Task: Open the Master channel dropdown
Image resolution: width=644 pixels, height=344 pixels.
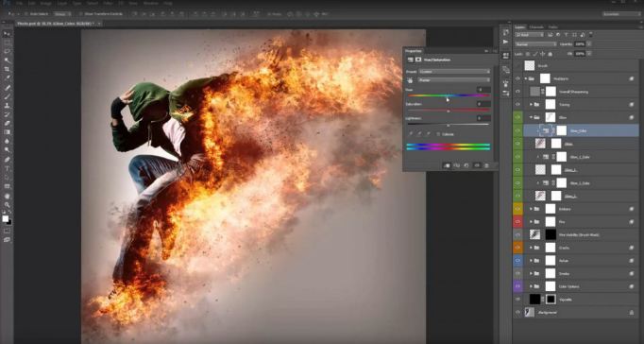Action: pyautogui.click(x=454, y=80)
